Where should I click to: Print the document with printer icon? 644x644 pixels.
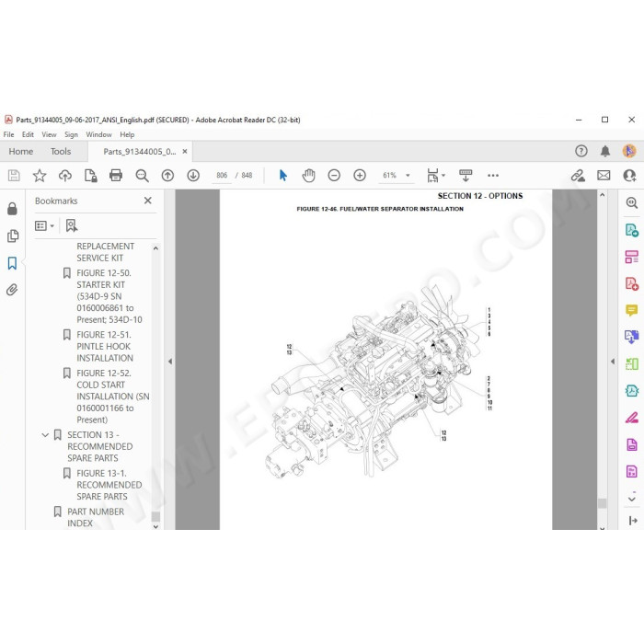coord(116,176)
